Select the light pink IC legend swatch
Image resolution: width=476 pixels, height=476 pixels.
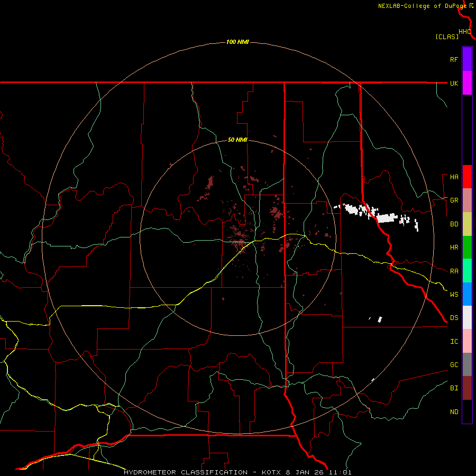[467, 341]
